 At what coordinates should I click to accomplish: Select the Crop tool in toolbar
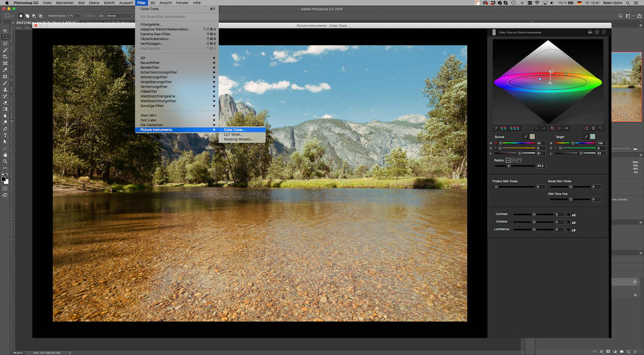pos(5,56)
